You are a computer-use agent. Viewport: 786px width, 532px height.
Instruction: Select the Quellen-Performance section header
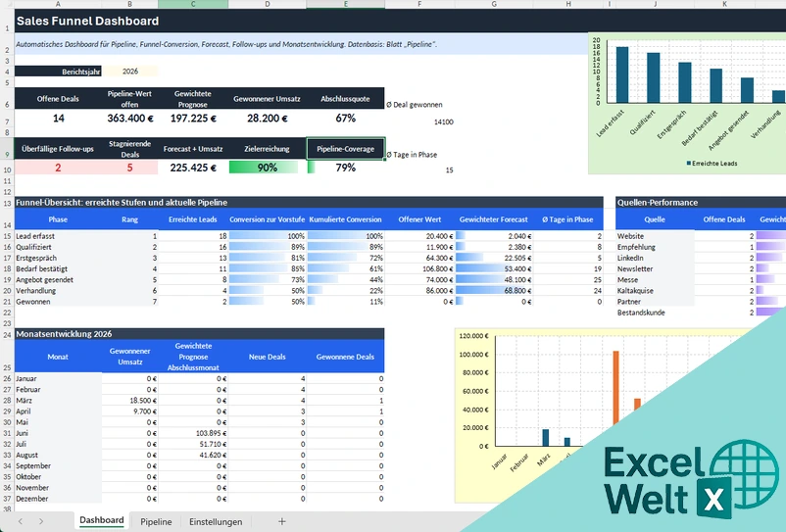pyautogui.click(x=701, y=203)
